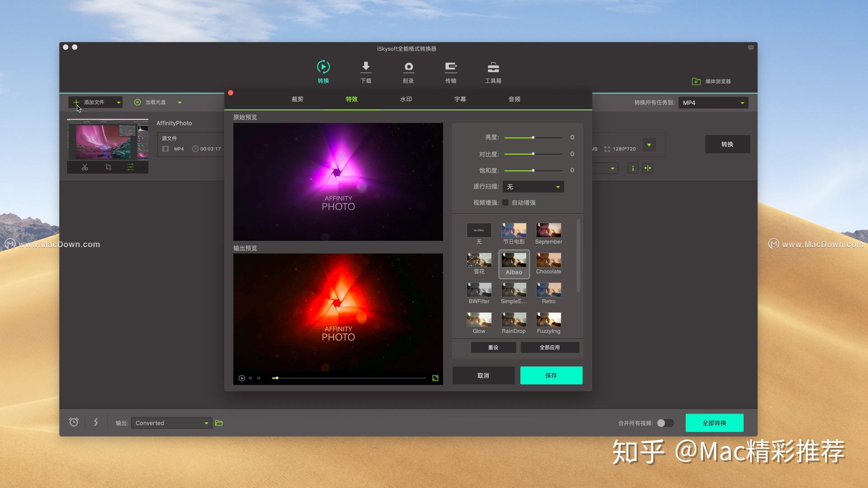The height and width of the screenshot is (488, 868).
Task: Toggle merge all videos switch
Action: 665,423
